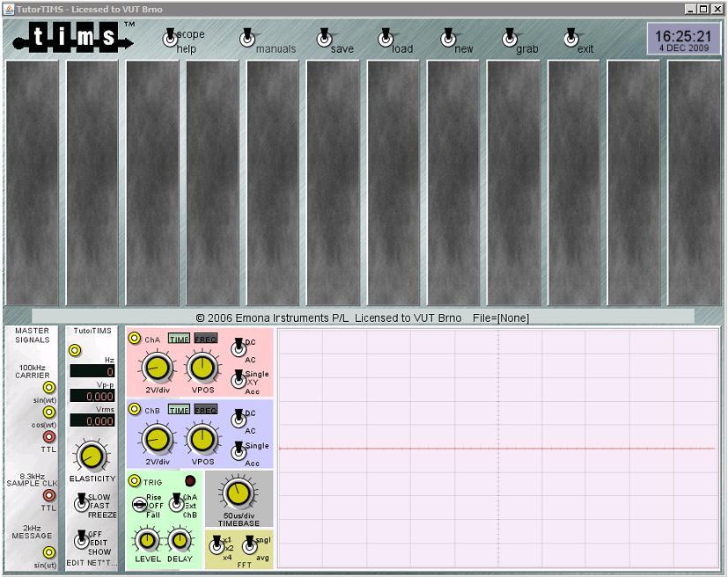Click the Vp-p readout showing 0.000
The width and height of the screenshot is (728, 577).
pos(92,396)
